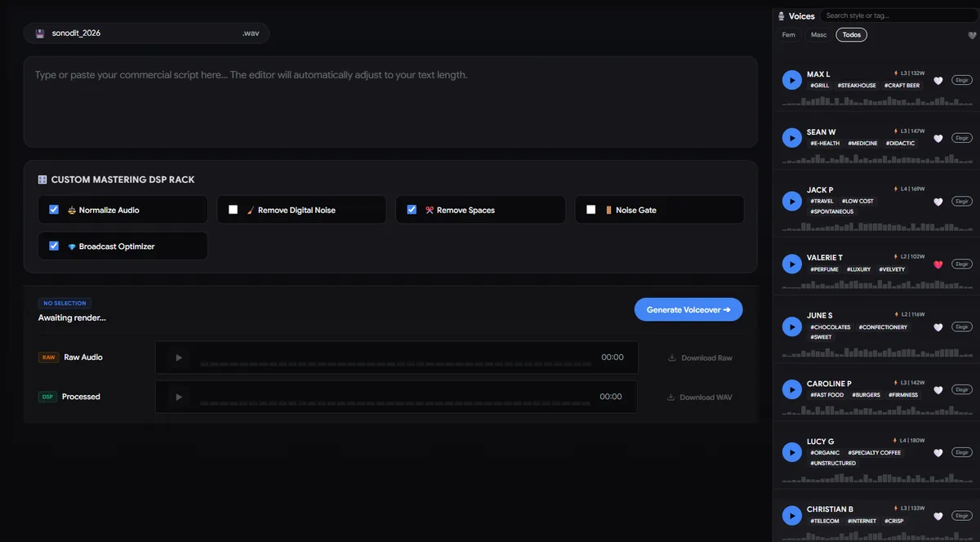Favorite SEAN W with the heart icon
The height and width of the screenshot is (542, 980).
[x=938, y=138]
